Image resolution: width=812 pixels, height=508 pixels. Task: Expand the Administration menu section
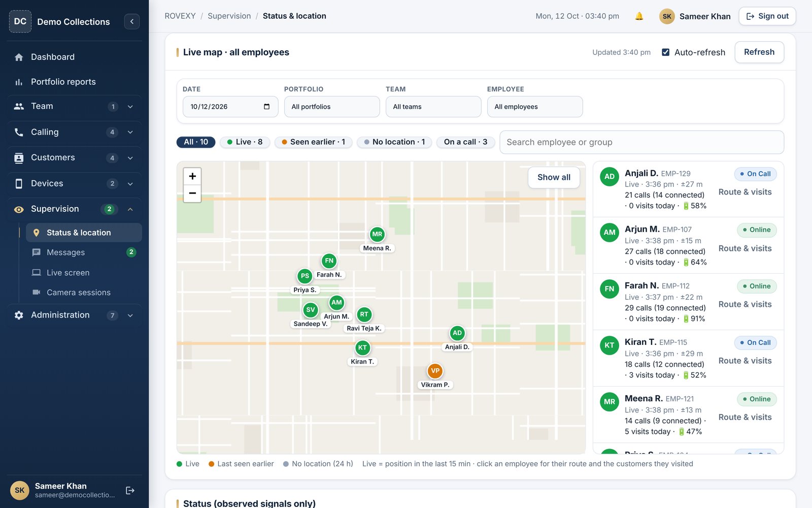75,315
